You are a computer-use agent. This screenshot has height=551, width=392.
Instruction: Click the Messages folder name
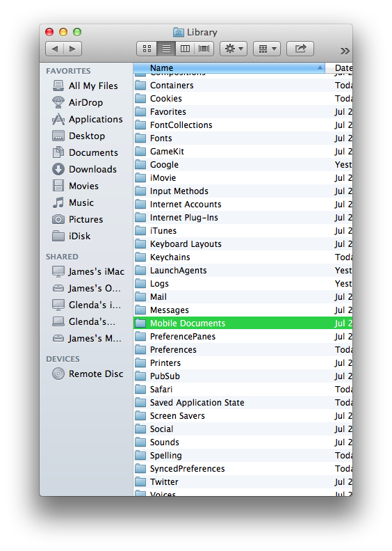[x=169, y=310]
